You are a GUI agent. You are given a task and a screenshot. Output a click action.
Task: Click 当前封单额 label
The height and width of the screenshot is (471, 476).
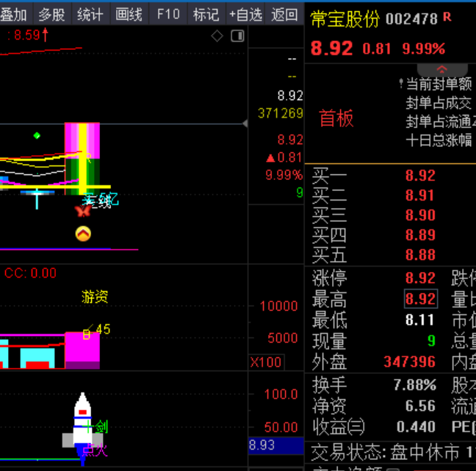pos(439,84)
